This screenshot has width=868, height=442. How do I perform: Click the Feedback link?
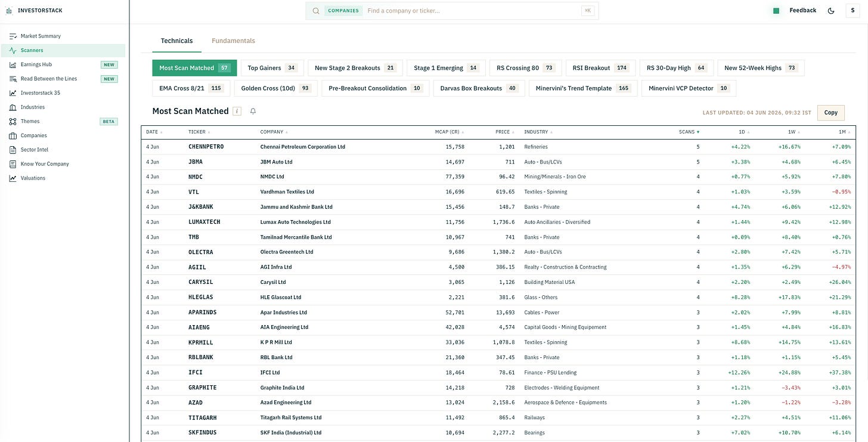[803, 11]
